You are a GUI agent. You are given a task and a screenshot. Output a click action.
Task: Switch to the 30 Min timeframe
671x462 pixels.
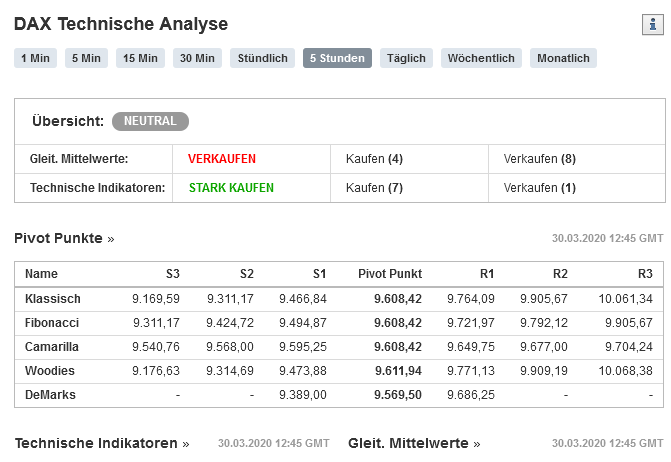point(197,58)
